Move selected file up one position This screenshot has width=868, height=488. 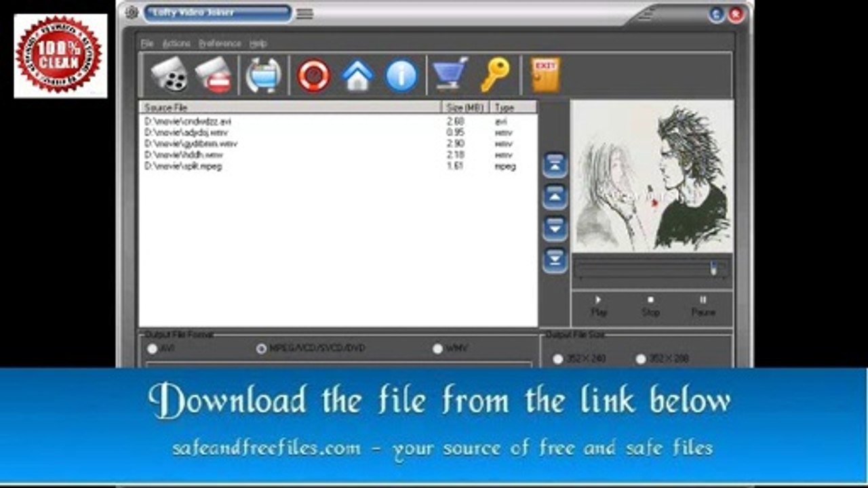555,197
